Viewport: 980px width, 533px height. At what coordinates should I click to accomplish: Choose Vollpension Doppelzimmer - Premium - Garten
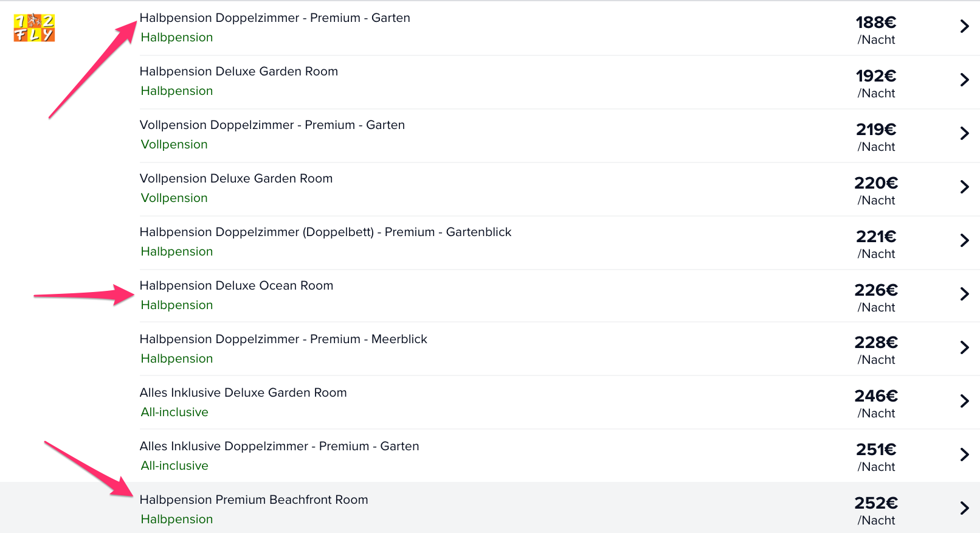point(272,125)
